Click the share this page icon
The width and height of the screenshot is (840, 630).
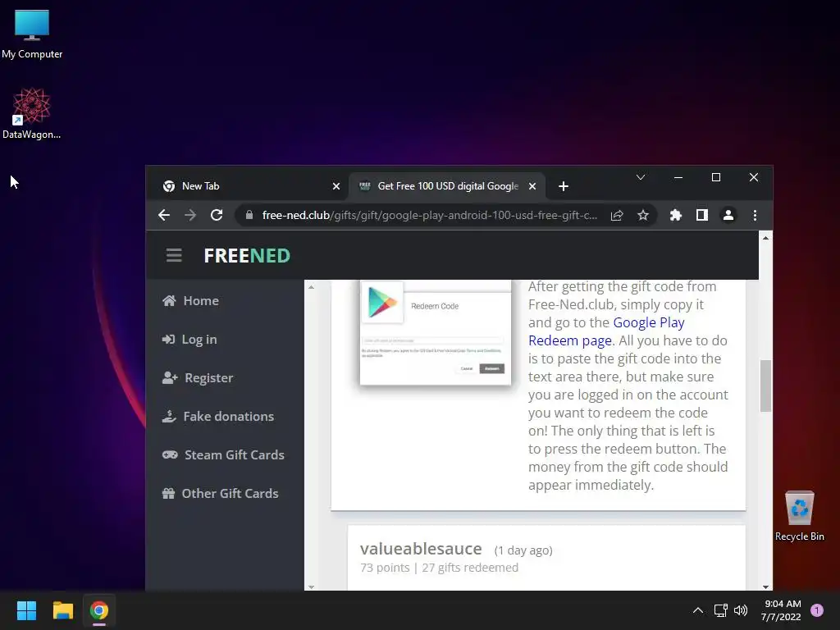[617, 216]
